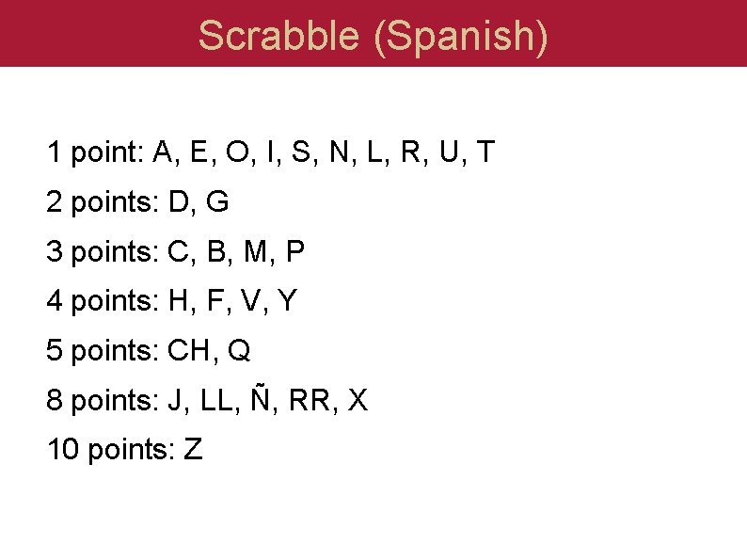Click the letter Y in the 4 points row

(x=288, y=301)
